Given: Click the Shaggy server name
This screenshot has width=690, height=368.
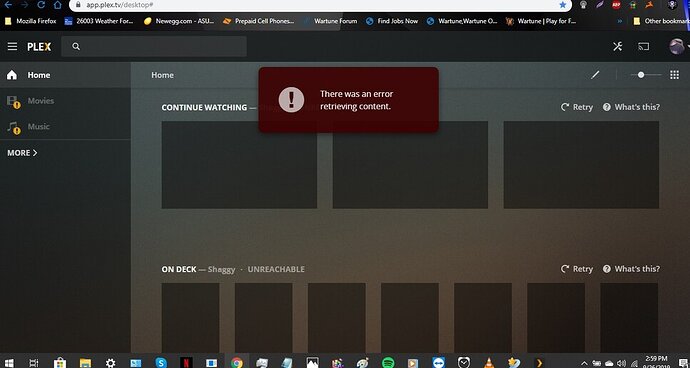Looking at the screenshot, I should pos(221,269).
